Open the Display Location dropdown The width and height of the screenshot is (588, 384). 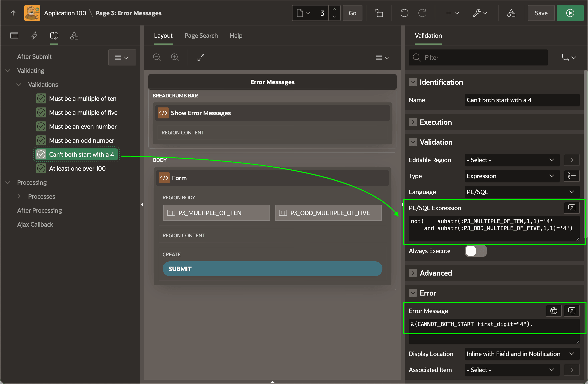tap(522, 354)
